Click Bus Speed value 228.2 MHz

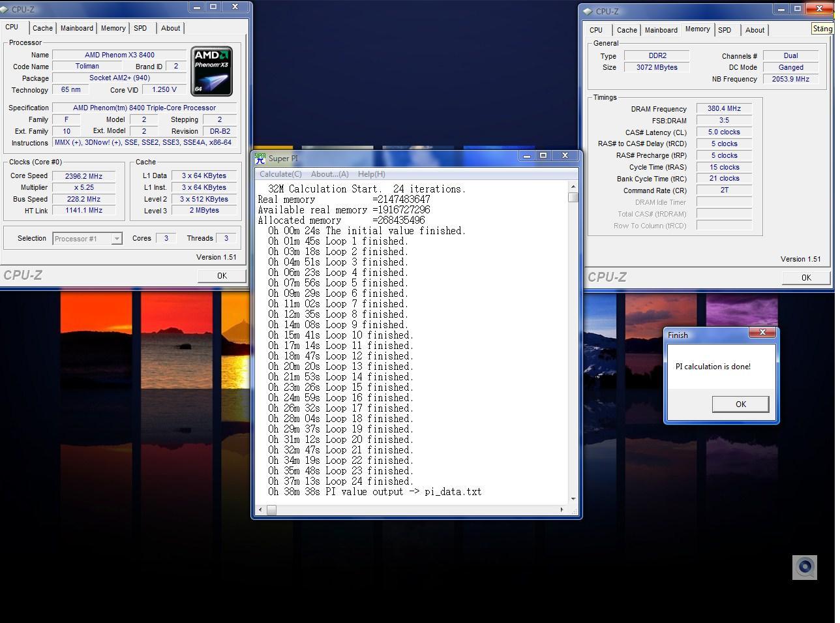pyautogui.click(x=83, y=200)
